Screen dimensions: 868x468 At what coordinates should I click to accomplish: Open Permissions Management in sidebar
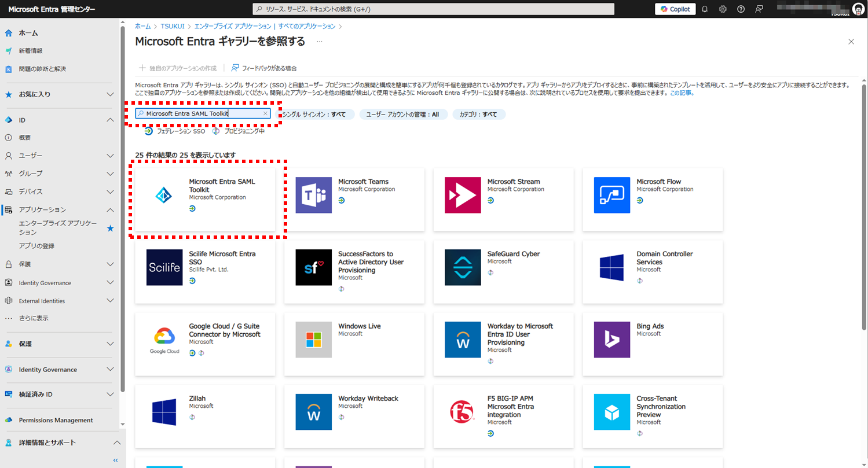click(x=56, y=420)
